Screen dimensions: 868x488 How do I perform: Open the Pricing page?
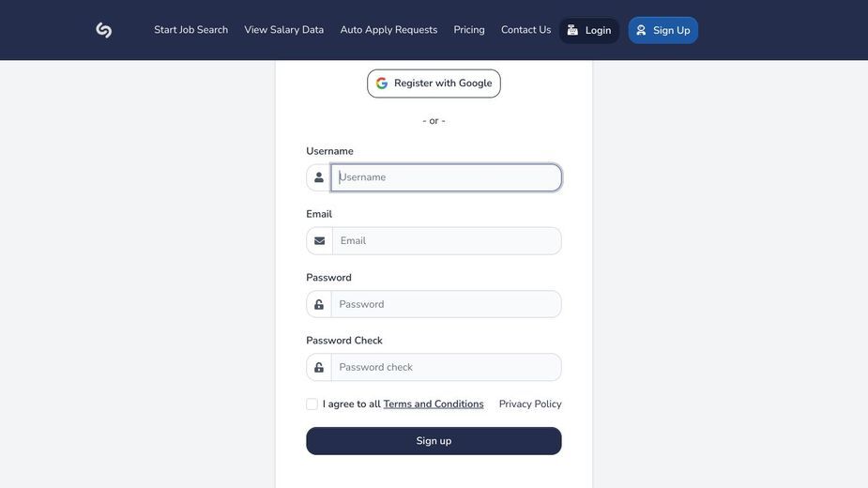[469, 30]
